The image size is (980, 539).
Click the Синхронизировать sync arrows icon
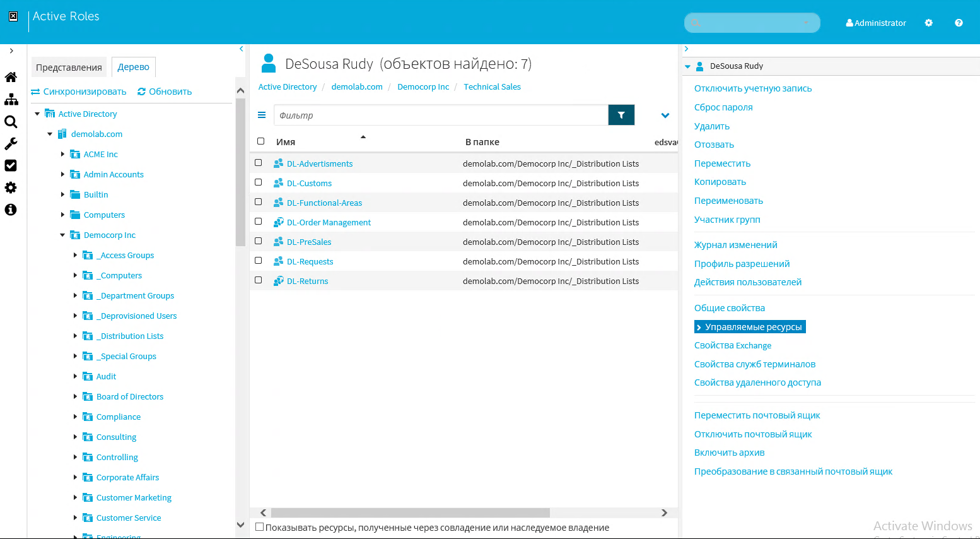pyautogui.click(x=35, y=92)
